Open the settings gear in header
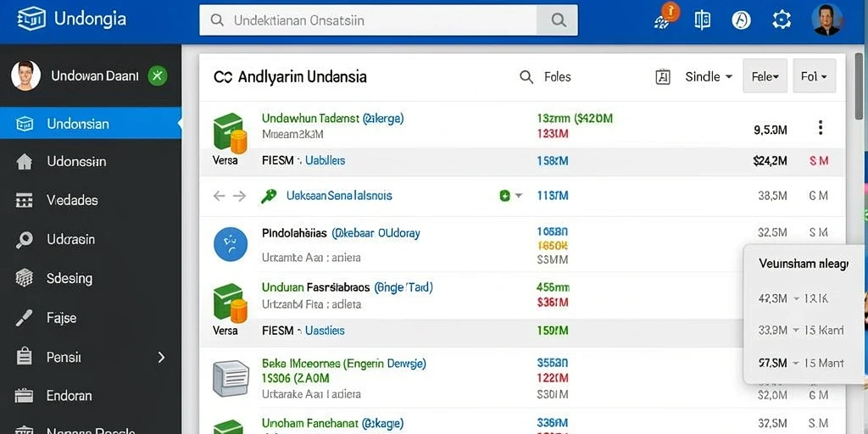 click(782, 20)
